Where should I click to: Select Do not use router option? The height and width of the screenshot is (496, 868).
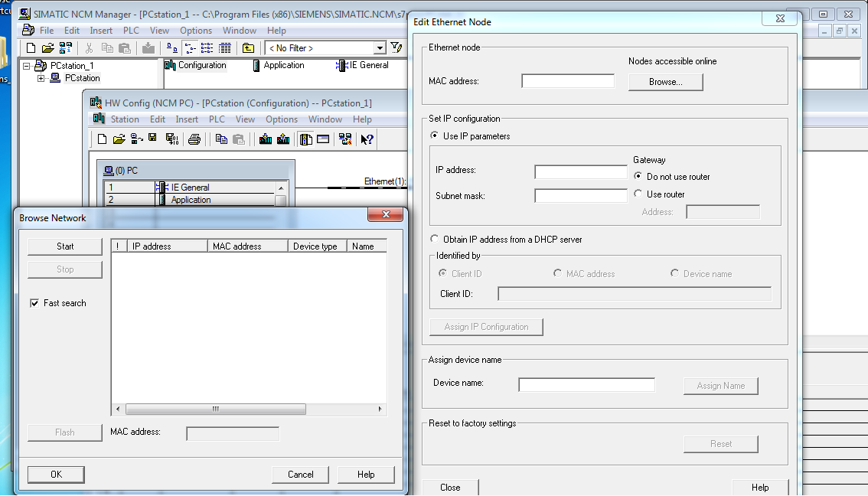pyautogui.click(x=638, y=176)
